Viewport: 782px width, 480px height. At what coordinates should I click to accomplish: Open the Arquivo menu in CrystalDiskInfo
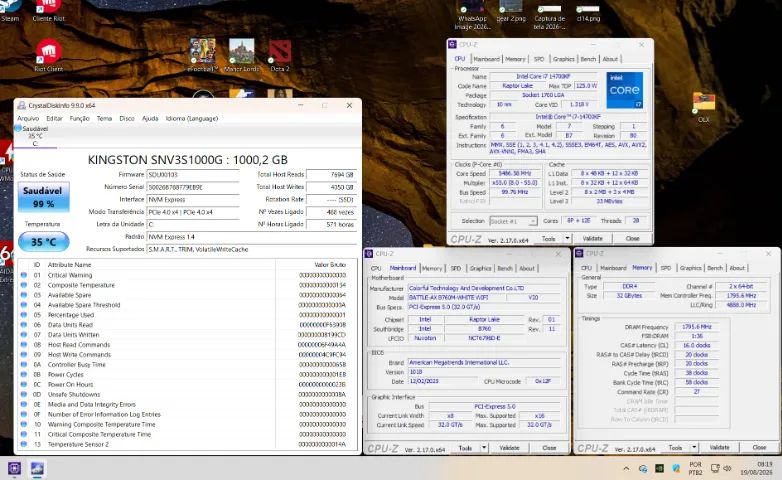click(x=28, y=118)
